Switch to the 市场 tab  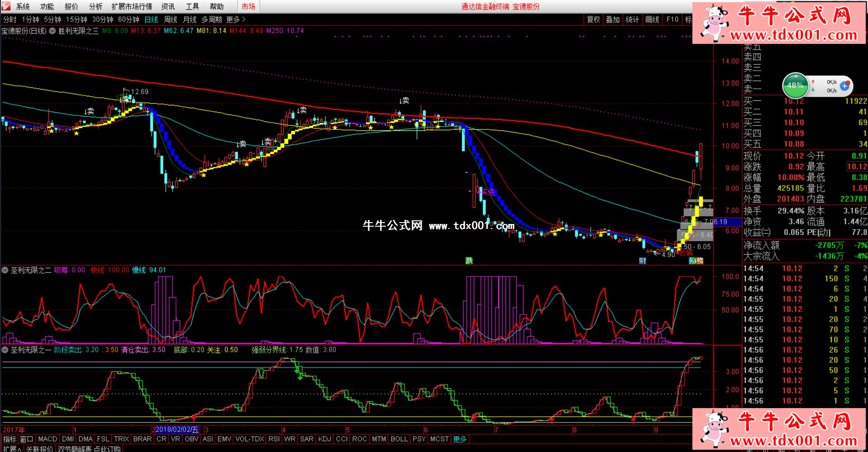pos(248,6)
